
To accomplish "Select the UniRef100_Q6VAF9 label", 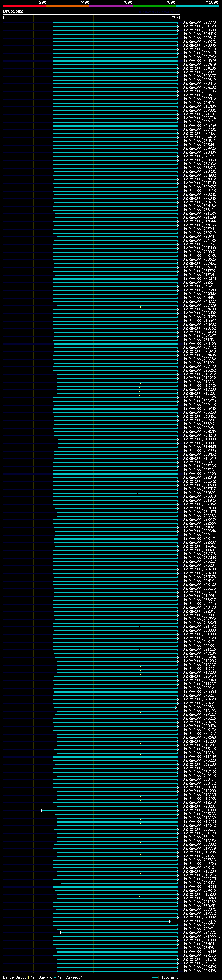I will [199, 65].
